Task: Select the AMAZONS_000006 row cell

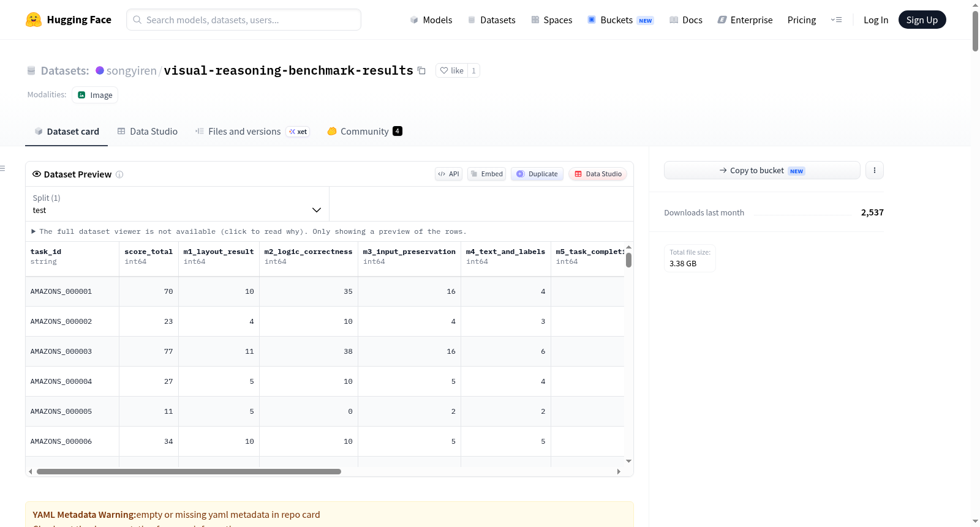Action: click(72, 441)
